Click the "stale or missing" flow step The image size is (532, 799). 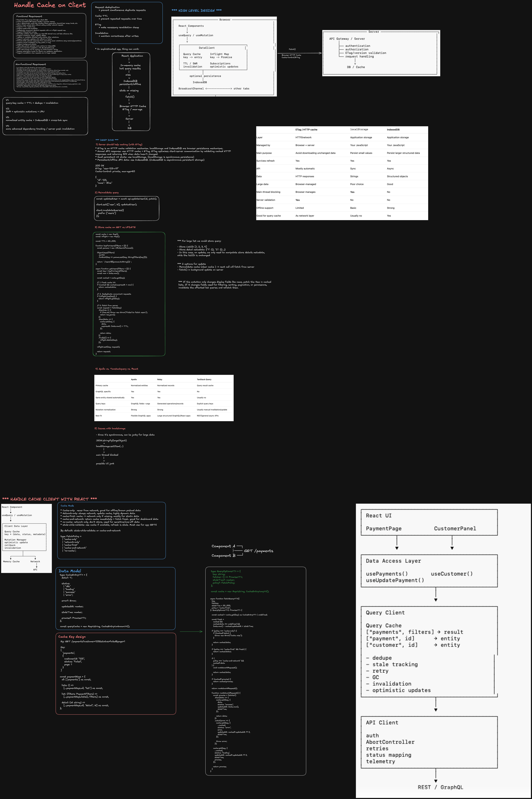pos(129,91)
